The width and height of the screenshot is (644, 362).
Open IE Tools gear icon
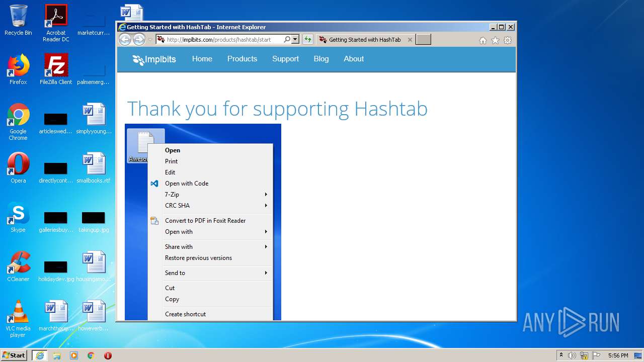508,40
